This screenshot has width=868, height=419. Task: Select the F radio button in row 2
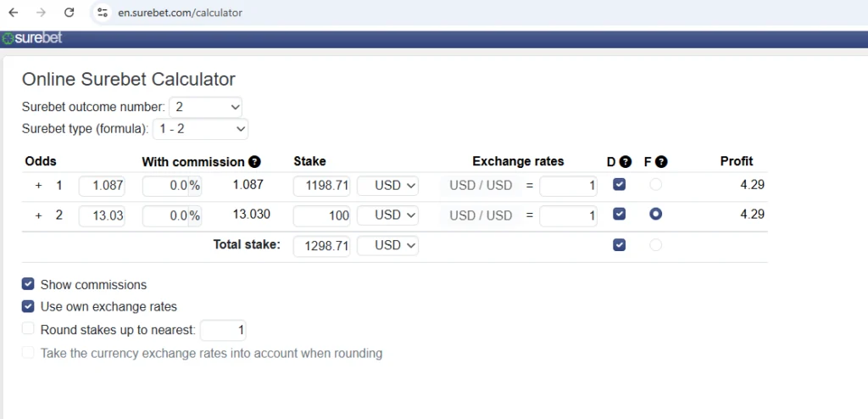(x=655, y=214)
